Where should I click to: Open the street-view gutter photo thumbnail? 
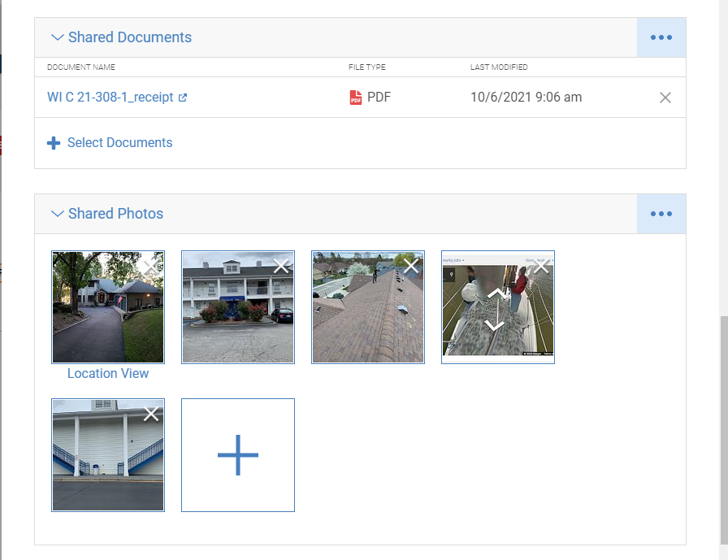(x=498, y=307)
